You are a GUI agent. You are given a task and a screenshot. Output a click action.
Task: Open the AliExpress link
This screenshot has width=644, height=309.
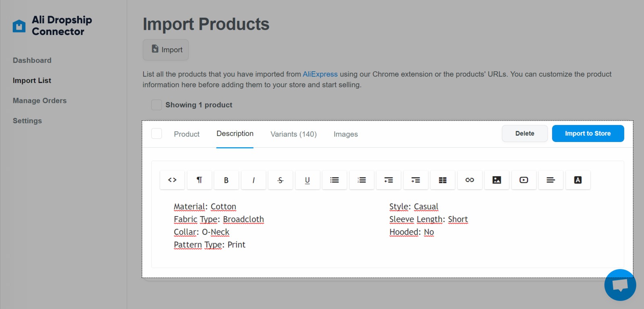pyautogui.click(x=320, y=74)
